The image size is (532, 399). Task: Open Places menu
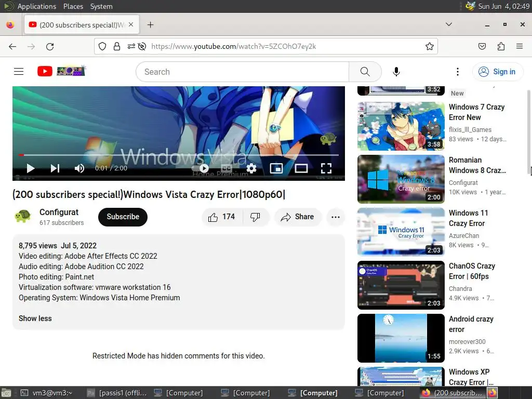click(73, 6)
